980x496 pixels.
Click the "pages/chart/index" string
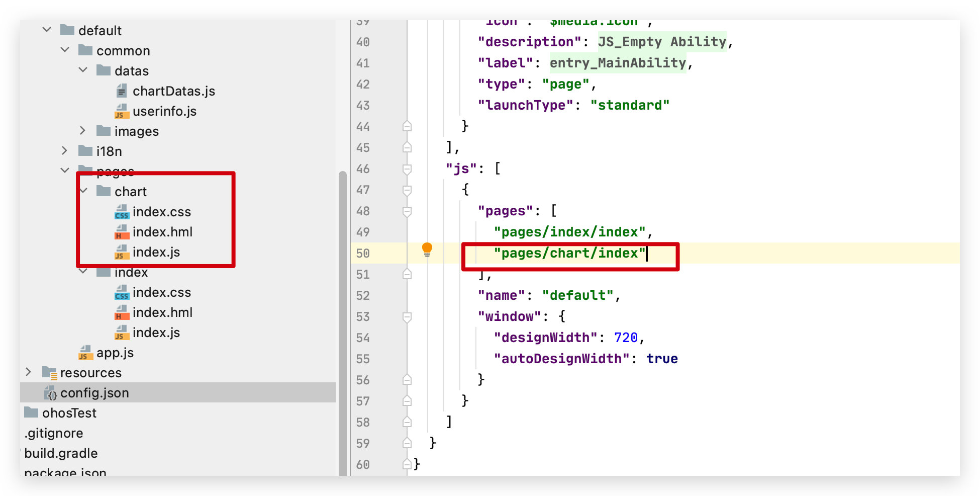tap(569, 253)
